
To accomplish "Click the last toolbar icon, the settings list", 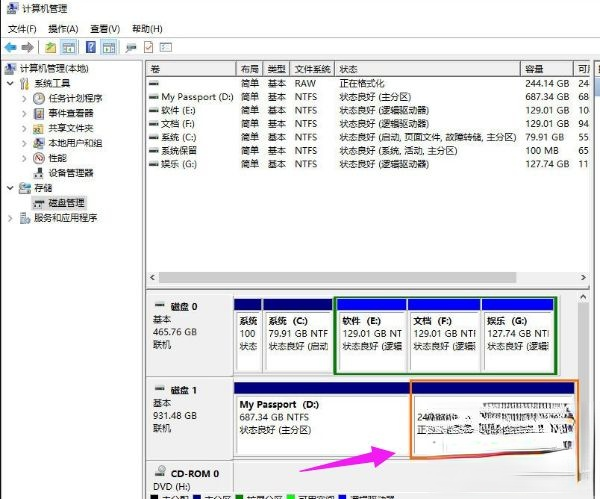I will coord(166,47).
